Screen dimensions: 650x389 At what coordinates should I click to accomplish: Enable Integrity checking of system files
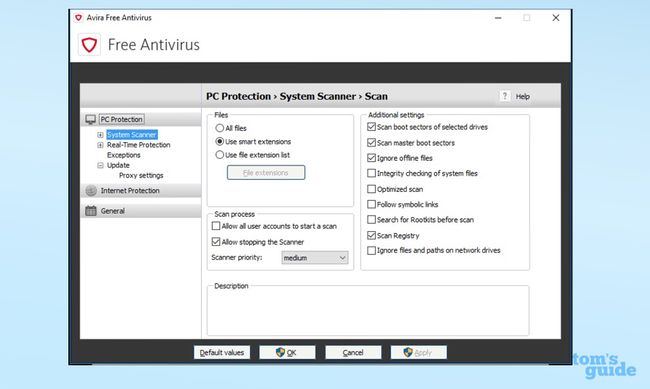371,173
